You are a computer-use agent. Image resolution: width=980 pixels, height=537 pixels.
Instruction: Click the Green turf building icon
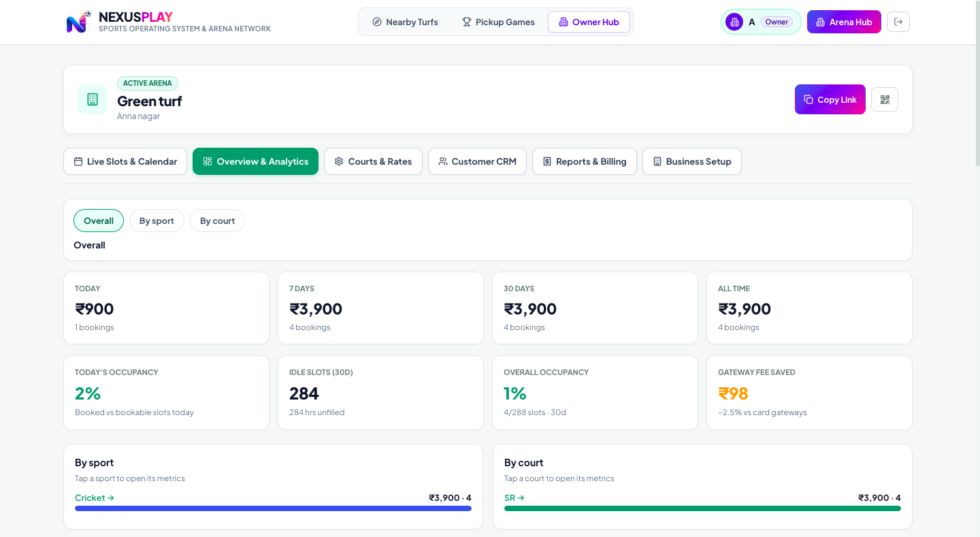(x=93, y=99)
